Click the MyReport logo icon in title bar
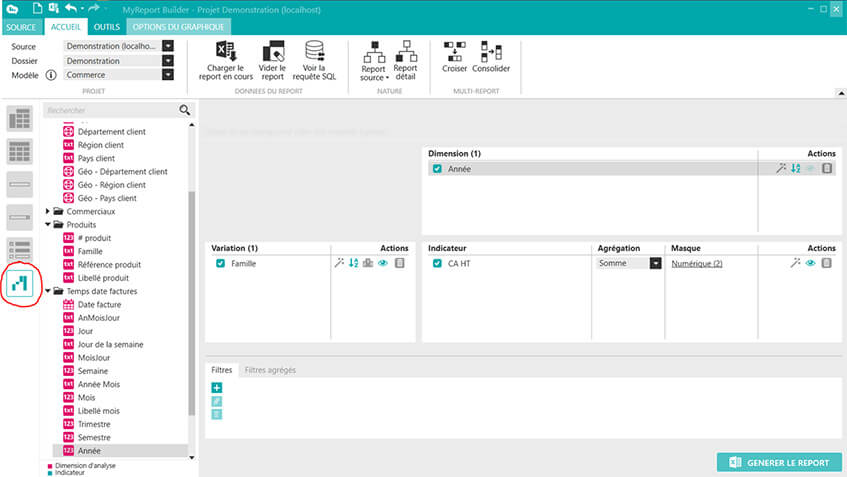Viewport: 847px width, 477px height. click(x=12, y=9)
